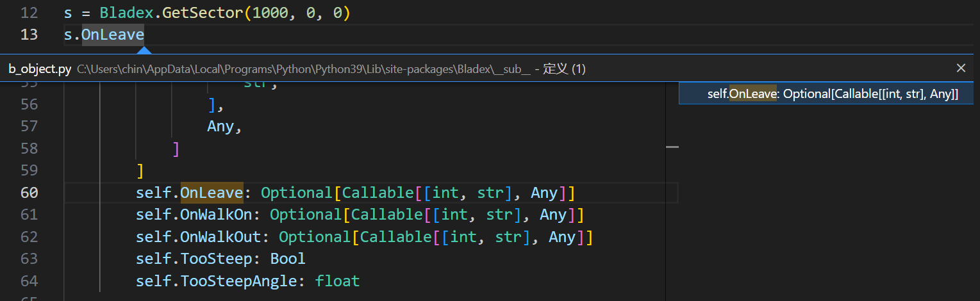The height and width of the screenshot is (301, 980).
Task: Select the self.OnLeave entry in the references list
Action: (832, 94)
